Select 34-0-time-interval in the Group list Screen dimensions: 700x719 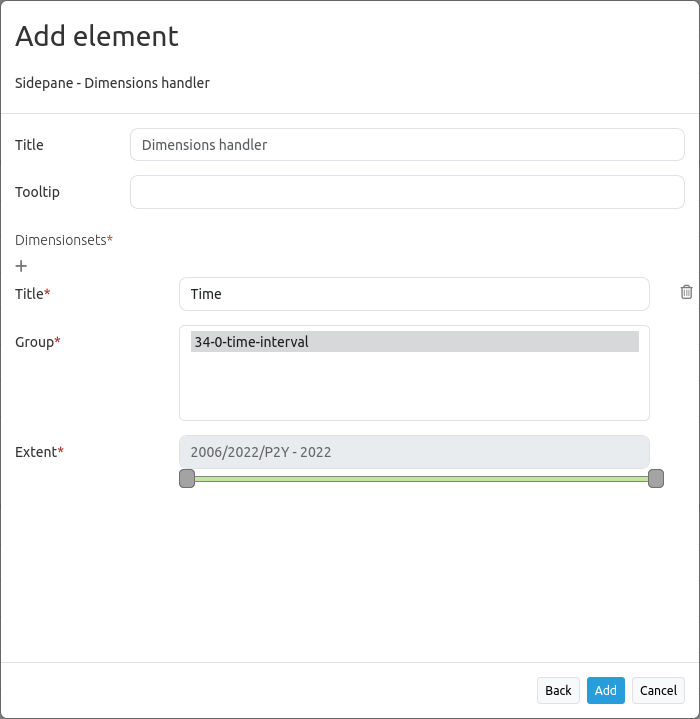point(414,342)
